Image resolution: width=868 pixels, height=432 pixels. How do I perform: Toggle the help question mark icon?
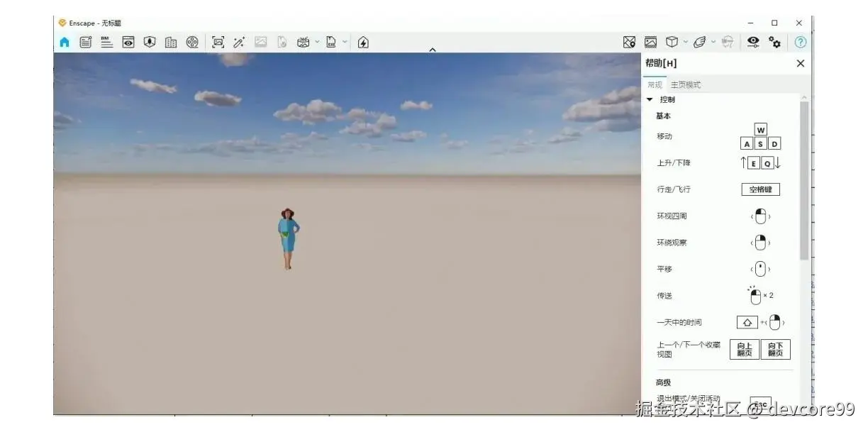click(x=801, y=42)
